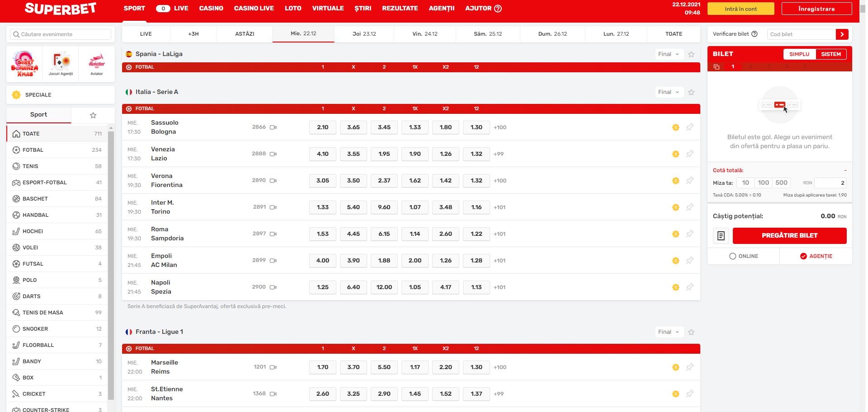The width and height of the screenshot is (868, 412).
Task: Click the Înregistrare button
Action: click(x=816, y=9)
